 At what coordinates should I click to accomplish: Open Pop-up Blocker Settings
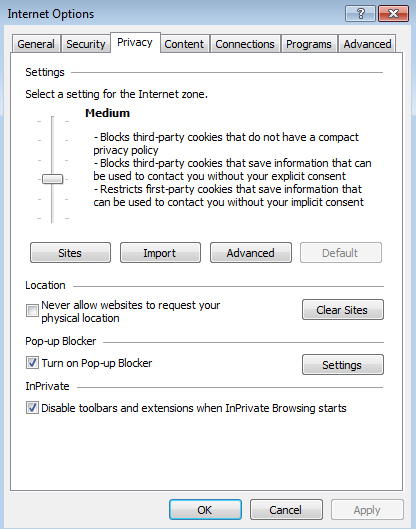coord(343,365)
